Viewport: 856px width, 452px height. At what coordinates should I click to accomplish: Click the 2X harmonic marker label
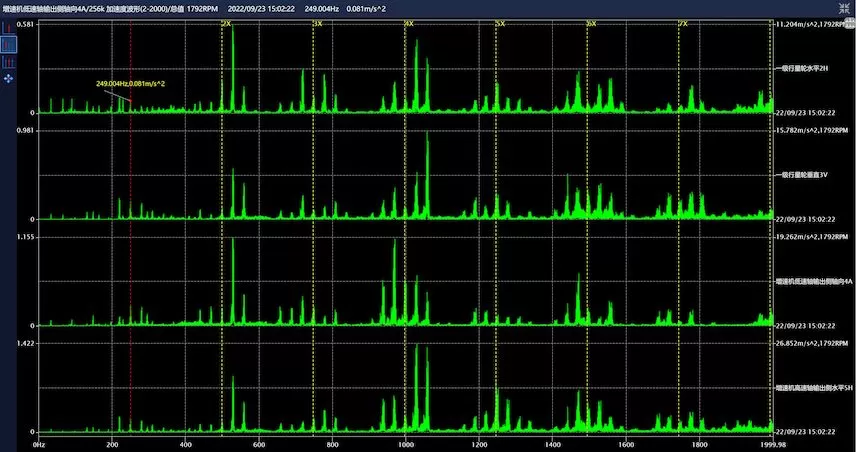pos(226,22)
